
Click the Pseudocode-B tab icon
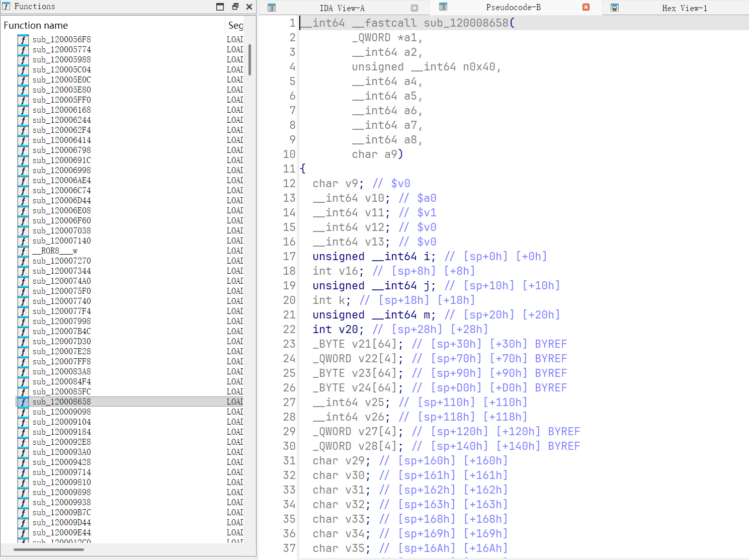[x=442, y=8]
